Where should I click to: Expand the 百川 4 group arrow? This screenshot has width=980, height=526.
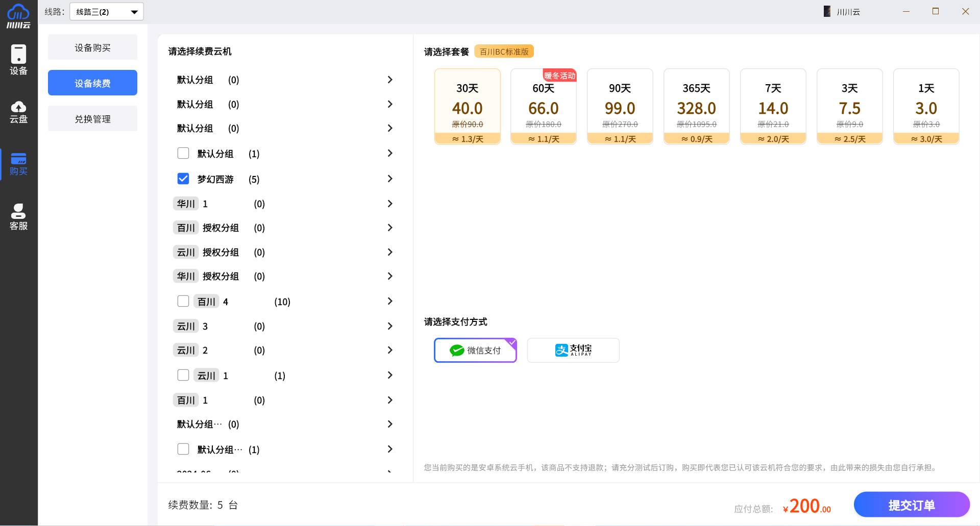pos(390,301)
